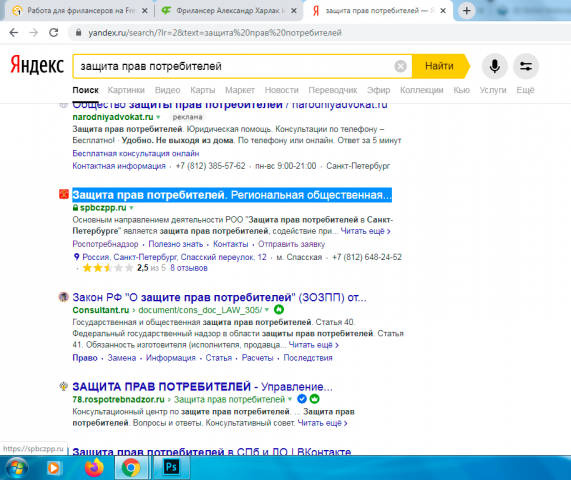Image resolution: width=571 pixels, height=480 pixels.
Task: Select the Переводчик search tab
Action: 332,90
